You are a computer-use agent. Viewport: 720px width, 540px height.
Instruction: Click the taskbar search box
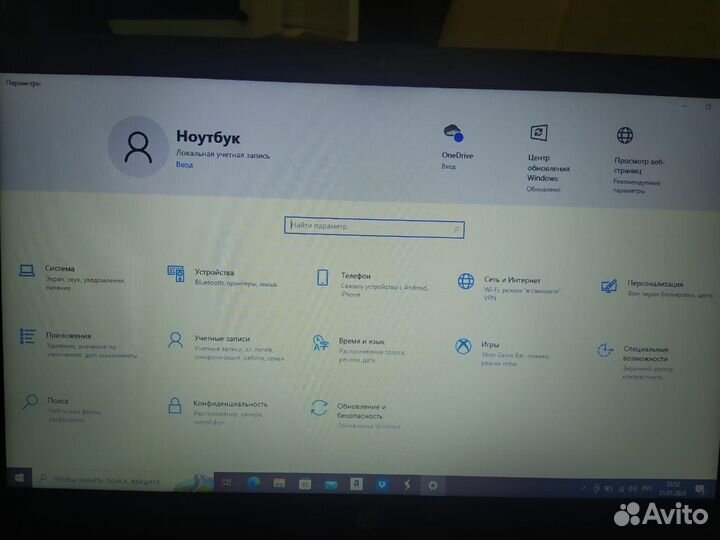[123, 480]
